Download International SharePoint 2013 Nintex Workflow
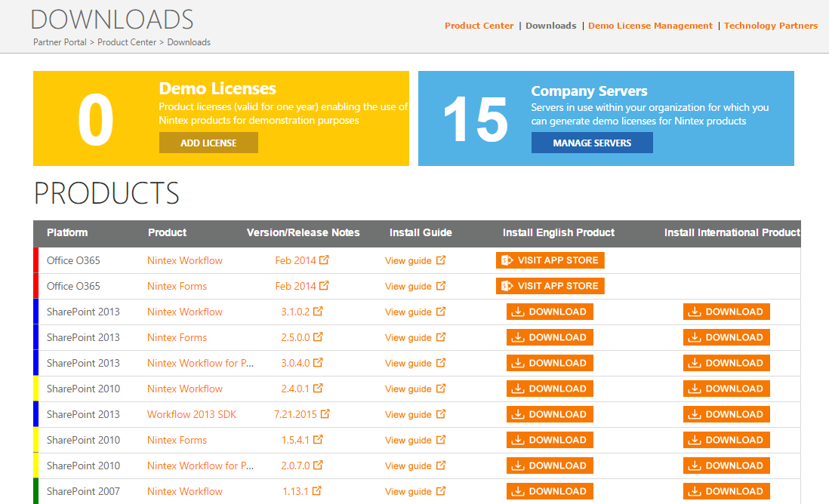Screen dimensions: 829x504 click(x=726, y=312)
